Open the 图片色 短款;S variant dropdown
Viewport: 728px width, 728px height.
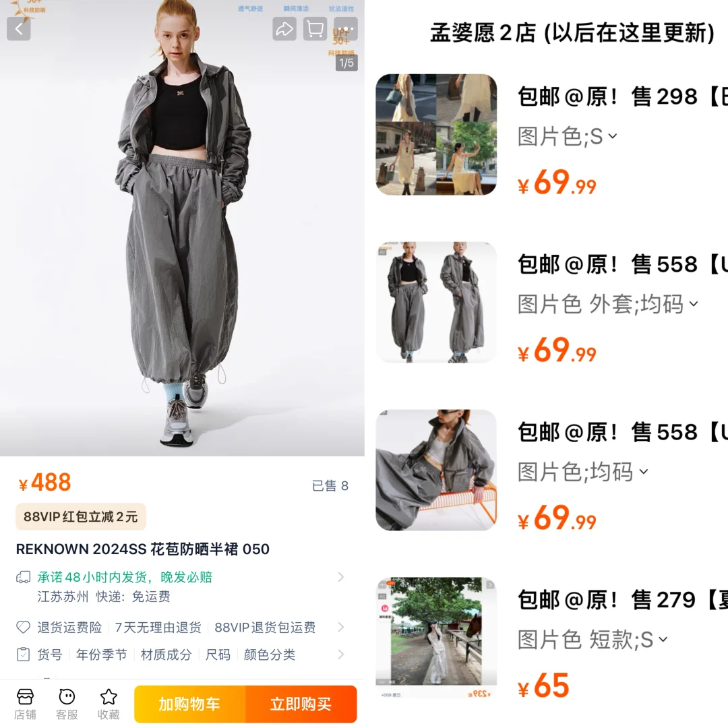[593, 640]
